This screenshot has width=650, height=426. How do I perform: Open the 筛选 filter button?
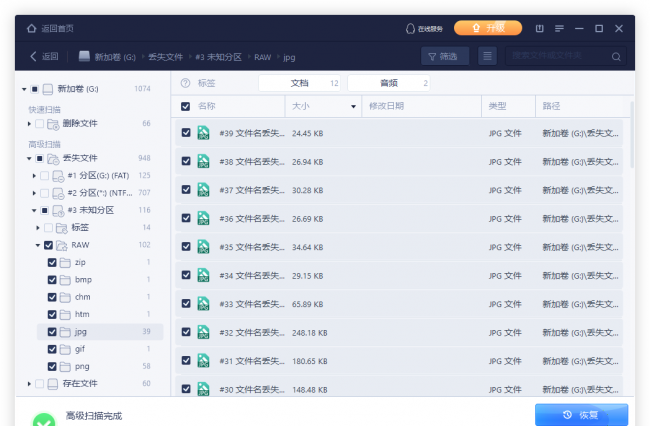[x=445, y=56]
